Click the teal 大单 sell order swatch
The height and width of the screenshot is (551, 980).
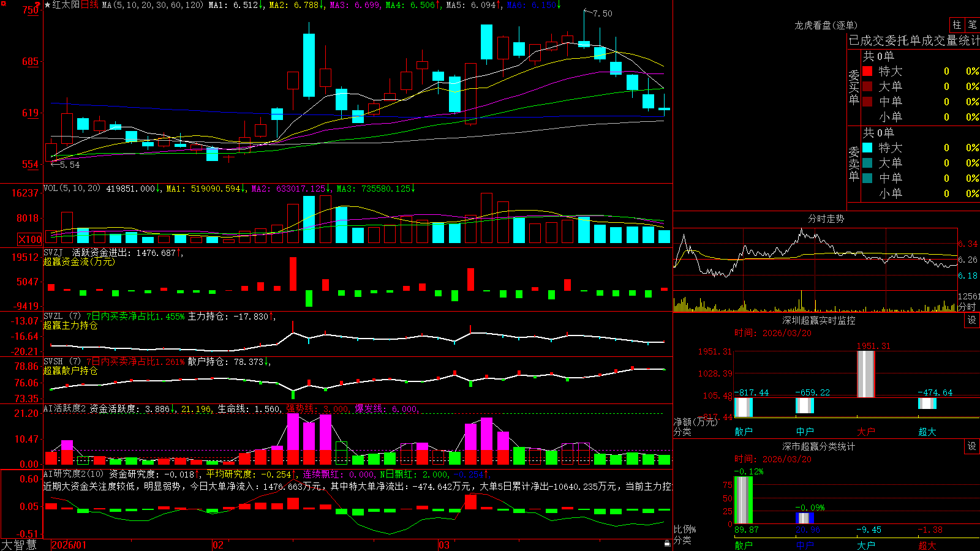point(867,163)
